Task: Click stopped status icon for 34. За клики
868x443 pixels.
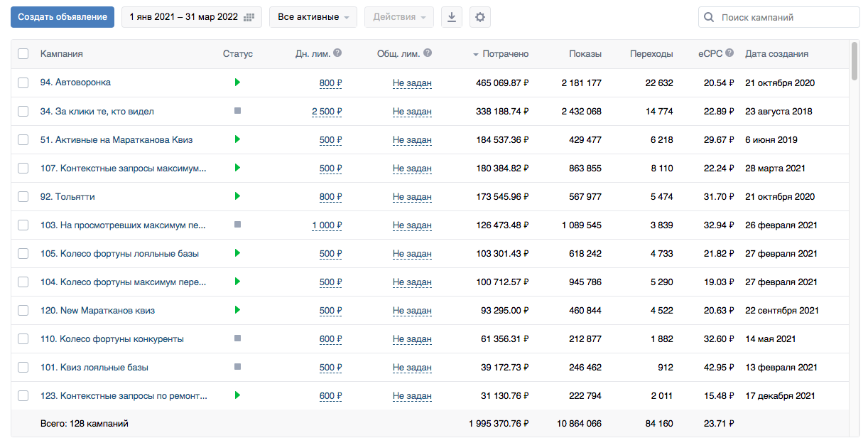Action: 237,111
